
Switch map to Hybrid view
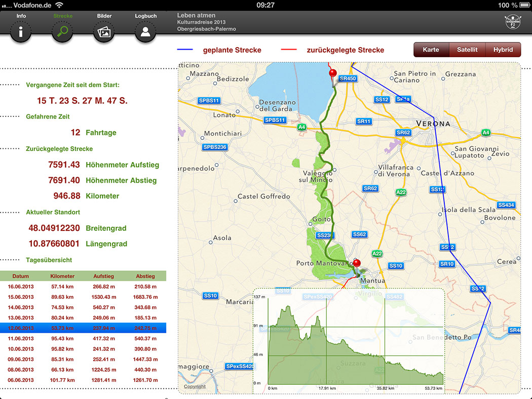503,50
